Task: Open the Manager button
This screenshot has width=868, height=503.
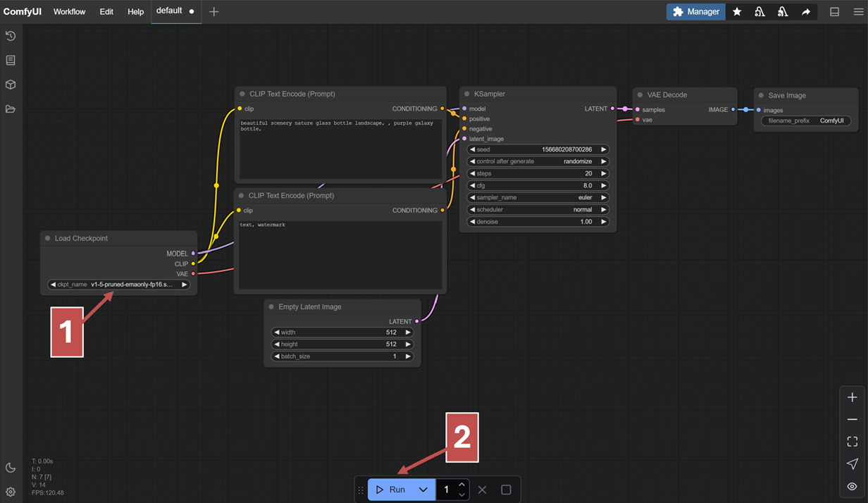Action: 695,11
